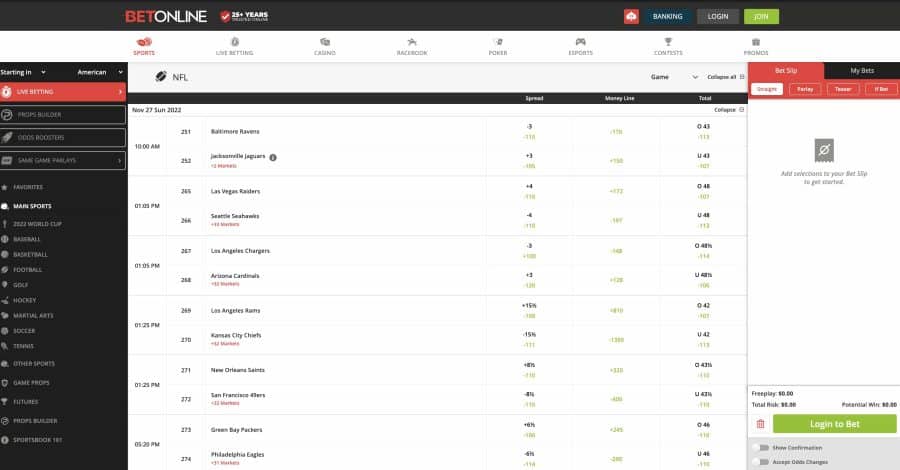Toggle the Accept Odds Changes switch
The width and height of the screenshot is (900, 470).
coord(761,462)
